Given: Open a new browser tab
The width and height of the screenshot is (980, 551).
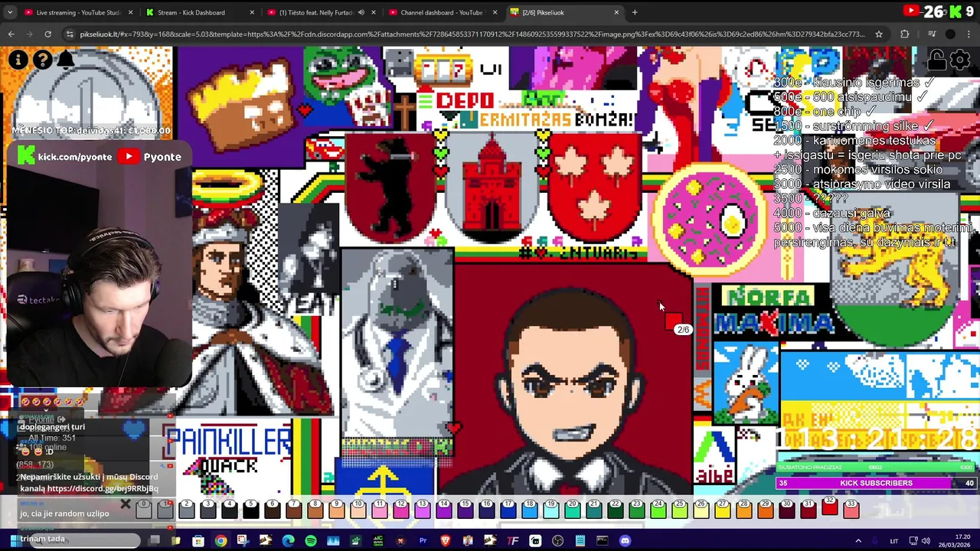Looking at the screenshot, I should 635,12.
